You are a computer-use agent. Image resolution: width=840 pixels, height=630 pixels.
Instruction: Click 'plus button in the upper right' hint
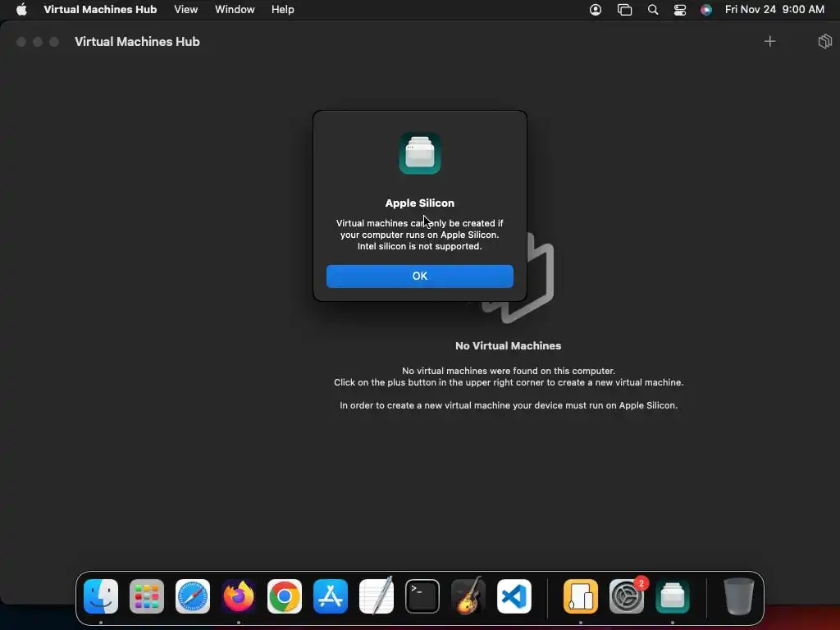pyautogui.click(x=509, y=382)
